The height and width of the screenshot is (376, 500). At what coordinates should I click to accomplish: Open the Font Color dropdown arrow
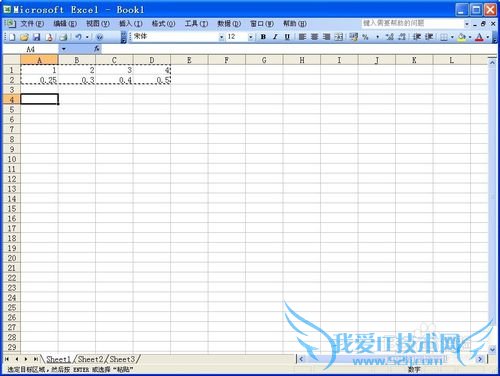pos(488,37)
